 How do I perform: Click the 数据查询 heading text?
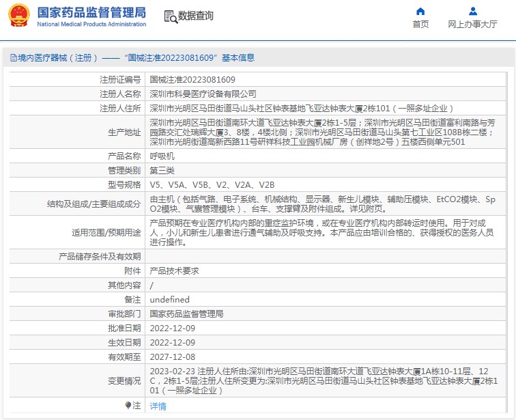click(x=196, y=16)
